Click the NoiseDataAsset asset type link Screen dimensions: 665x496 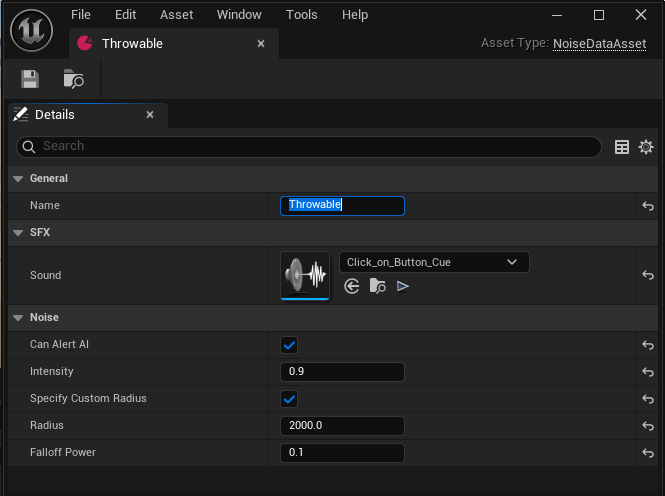coord(599,44)
